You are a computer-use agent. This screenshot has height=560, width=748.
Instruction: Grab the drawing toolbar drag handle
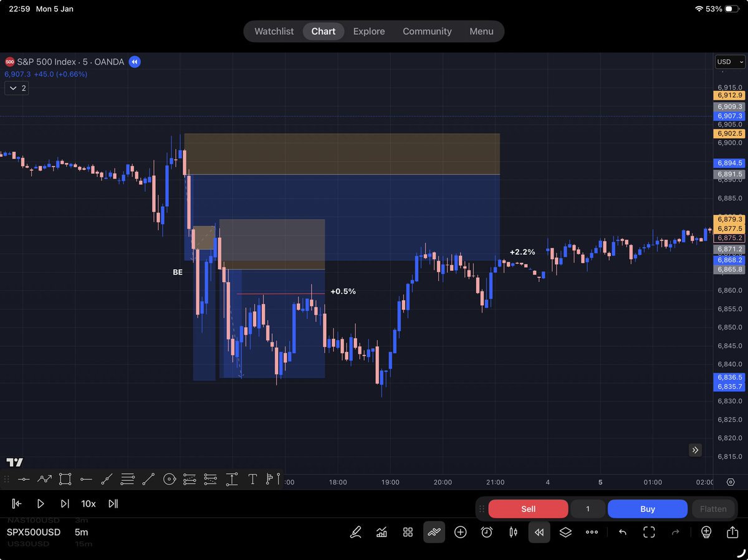(x=7, y=479)
